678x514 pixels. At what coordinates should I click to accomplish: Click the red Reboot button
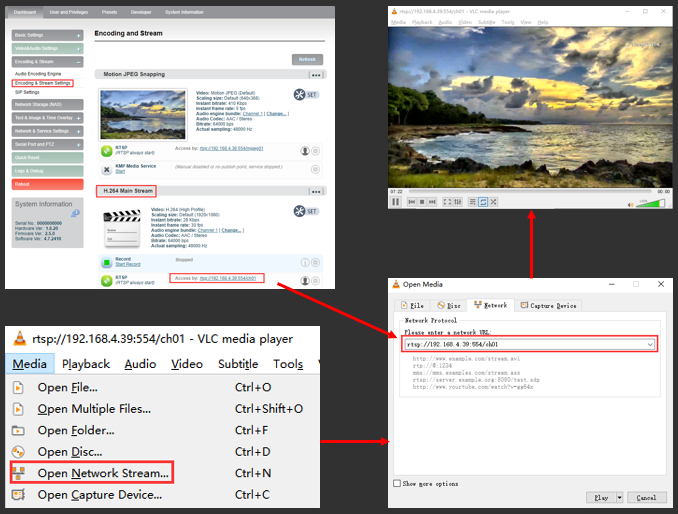[48, 185]
